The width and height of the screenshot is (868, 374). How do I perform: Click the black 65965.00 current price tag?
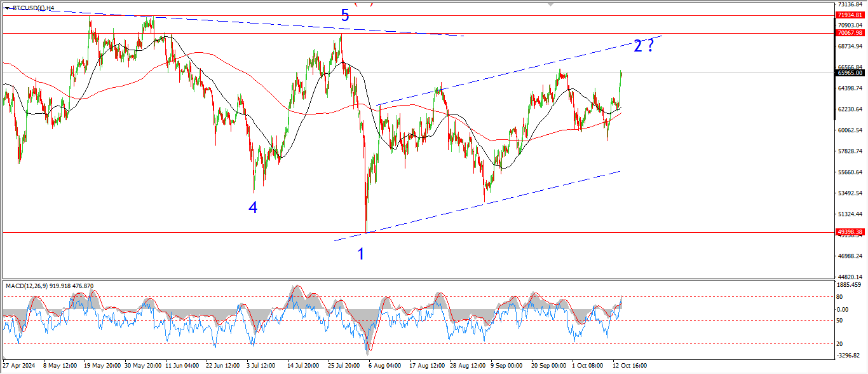850,73
